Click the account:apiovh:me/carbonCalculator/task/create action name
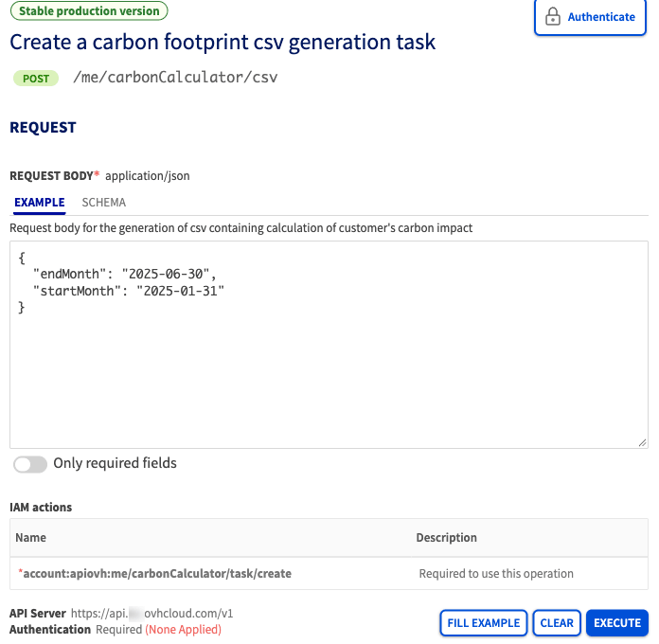Screen dimensions: 659x644 coord(157,573)
